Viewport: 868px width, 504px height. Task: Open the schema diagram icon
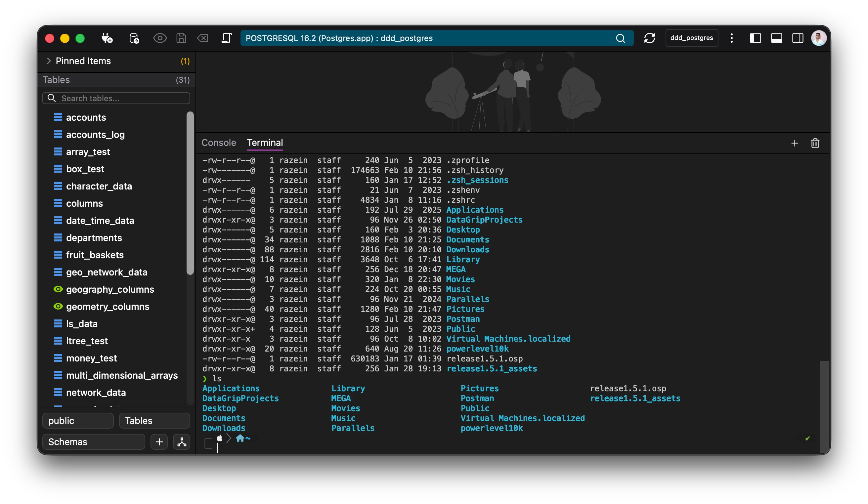[x=182, y=442]
